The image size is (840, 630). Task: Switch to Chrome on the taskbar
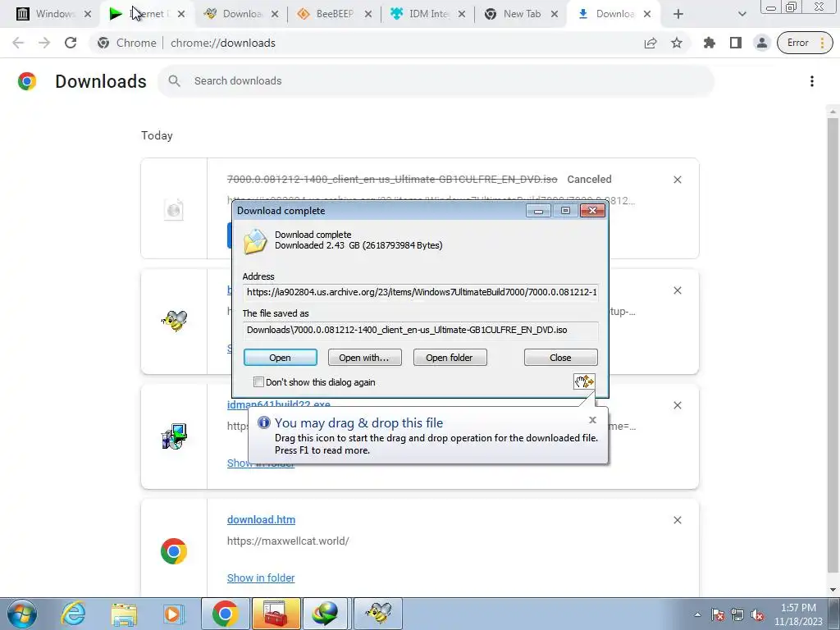pyautogui.click(x=225, y=614)
